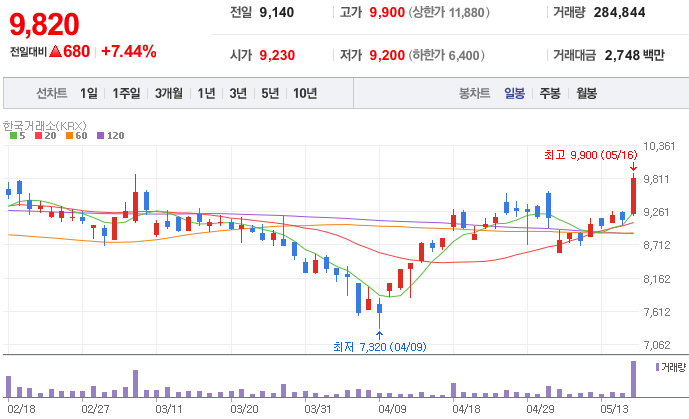Click the 8,712 price axis label
This screenshot has width=689, height=419.
tap(657, 245)
